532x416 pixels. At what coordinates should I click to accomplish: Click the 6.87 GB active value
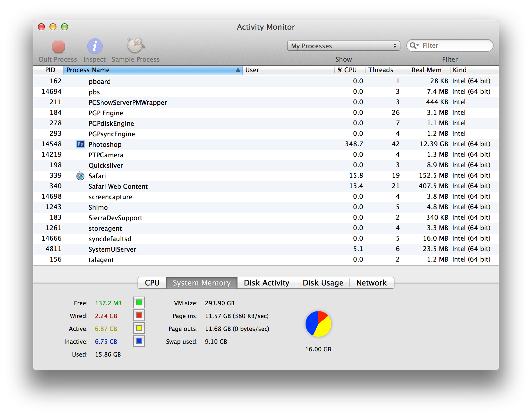[106, 329]
